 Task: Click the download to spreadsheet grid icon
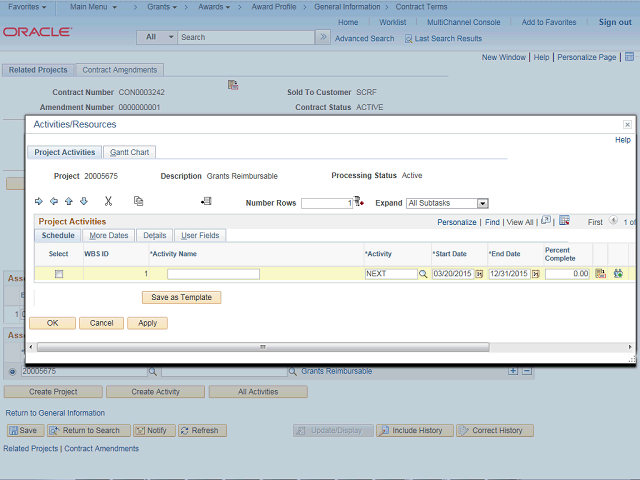coord(564,221)
